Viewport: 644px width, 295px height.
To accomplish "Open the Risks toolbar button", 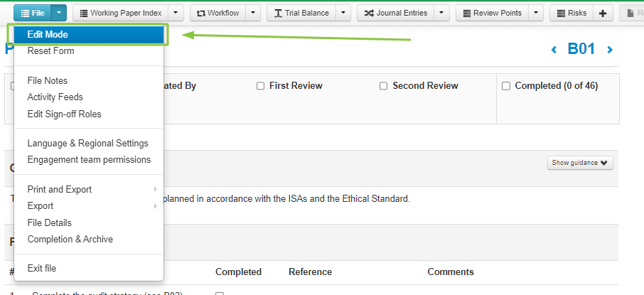I will [x=571, y=13].
